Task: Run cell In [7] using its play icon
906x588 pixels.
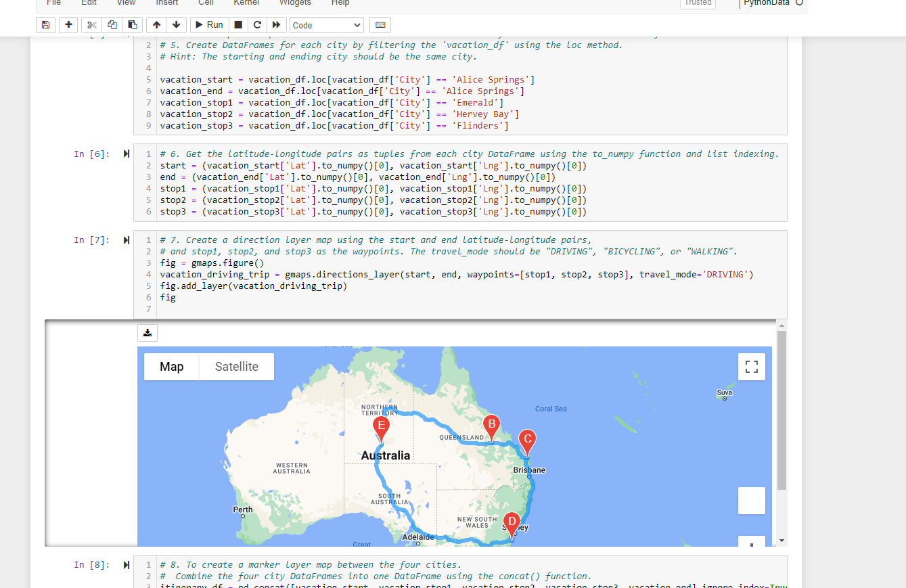Action: [127, 240]
